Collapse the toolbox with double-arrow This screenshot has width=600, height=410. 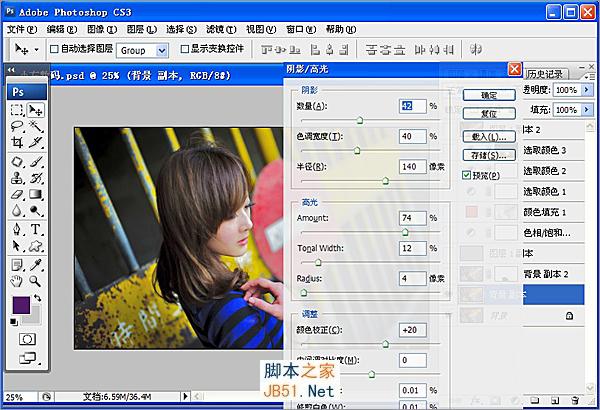11,70
